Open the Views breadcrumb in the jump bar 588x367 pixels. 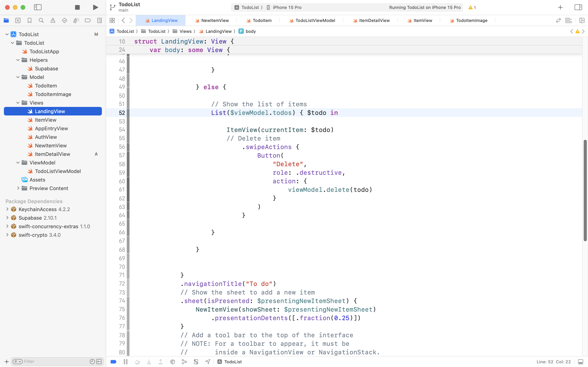[186, 31]
